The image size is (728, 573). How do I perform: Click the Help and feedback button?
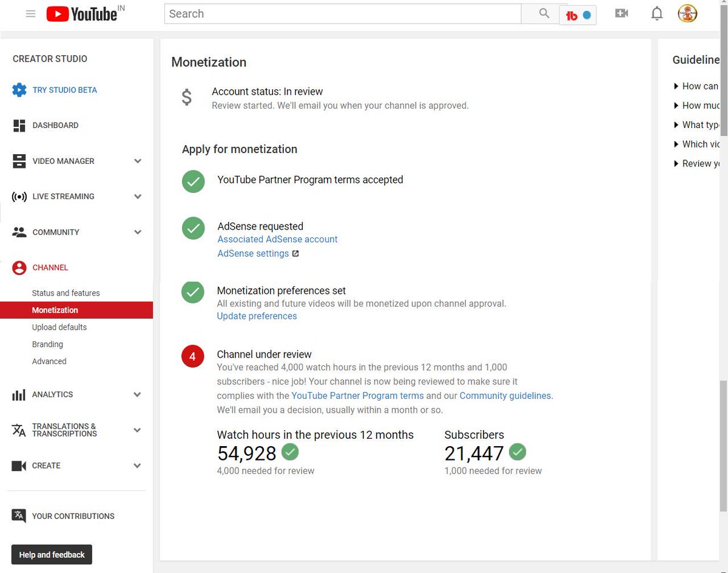click(x=52, y=555)
